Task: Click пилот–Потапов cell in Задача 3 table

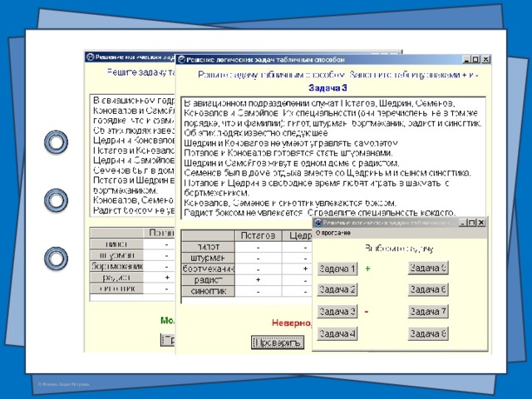Action: click(259, 248)
